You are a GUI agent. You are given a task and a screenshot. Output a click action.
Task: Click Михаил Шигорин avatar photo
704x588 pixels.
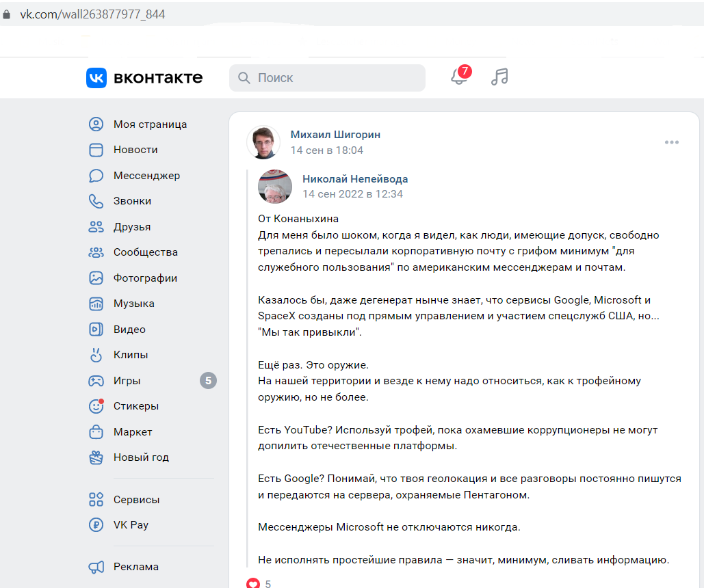(x=263, y=142)
